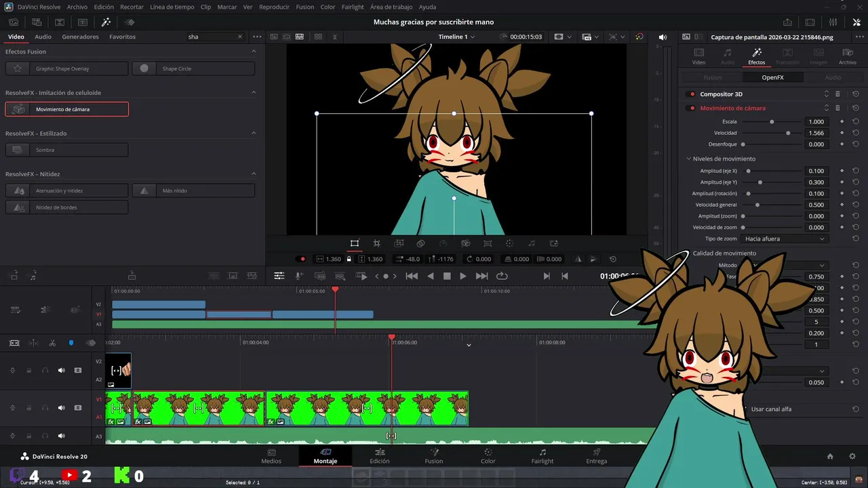The image size is (868, 488).
Task: Open project settings gear icon
Action: click(852, 456)
